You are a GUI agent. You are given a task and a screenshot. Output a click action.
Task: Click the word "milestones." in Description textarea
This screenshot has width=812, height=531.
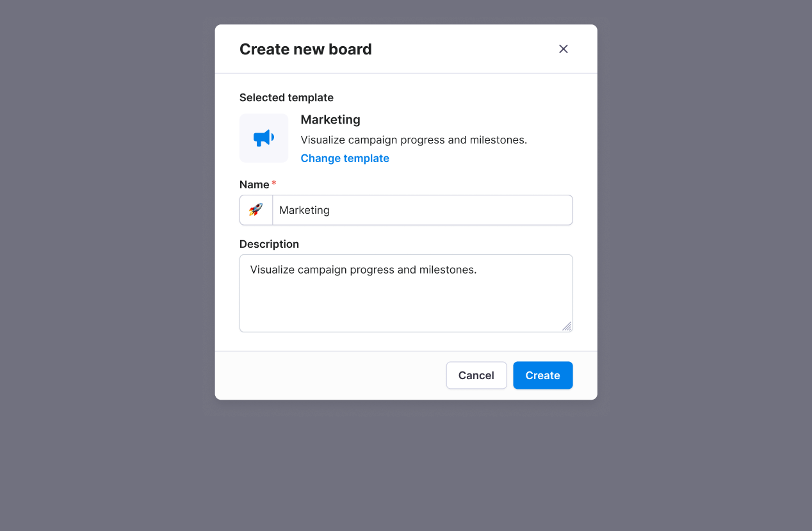[x=448, y=270]
